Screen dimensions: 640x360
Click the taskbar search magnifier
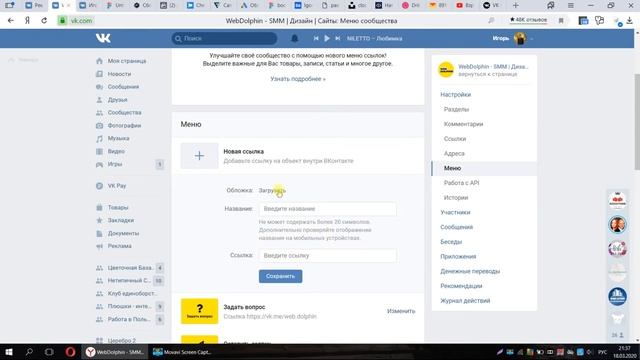[x=29, y=352]
